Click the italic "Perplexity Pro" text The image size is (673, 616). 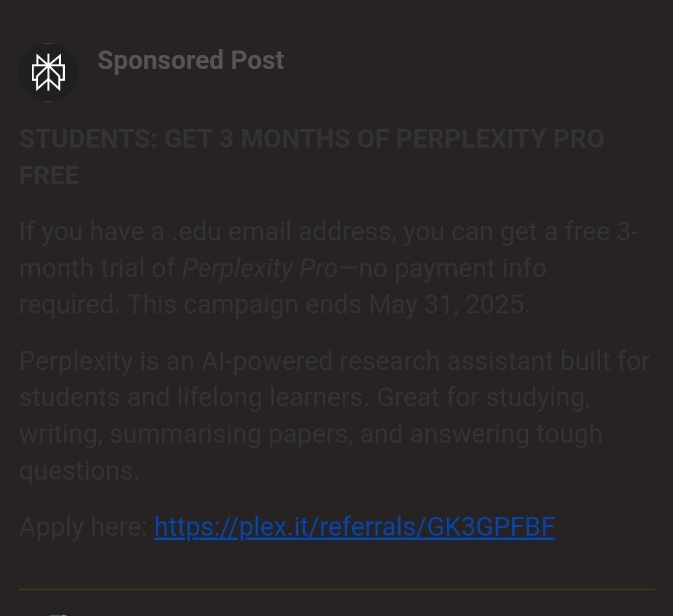click(x=260, y=268)
